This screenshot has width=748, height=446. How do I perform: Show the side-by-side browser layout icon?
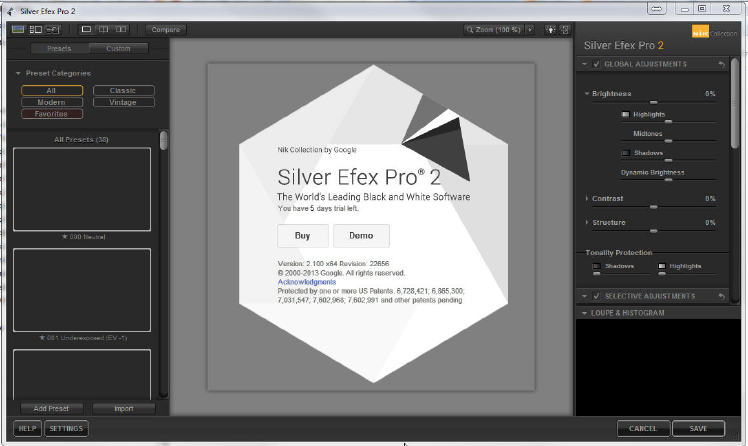click(36, 30)
